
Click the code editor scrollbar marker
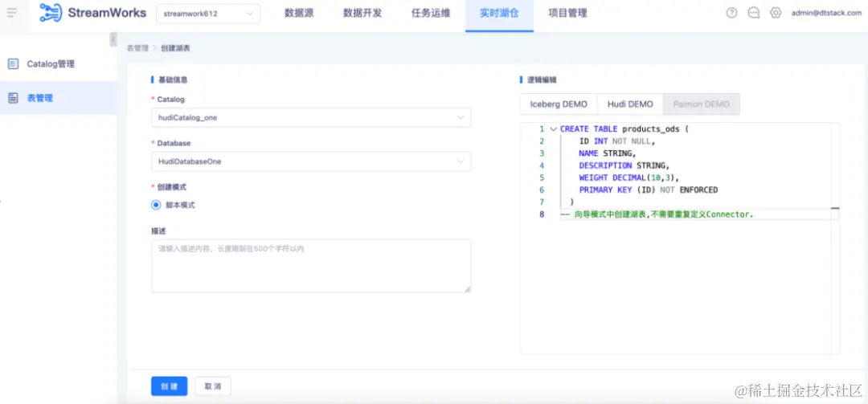tap(835, 208)
